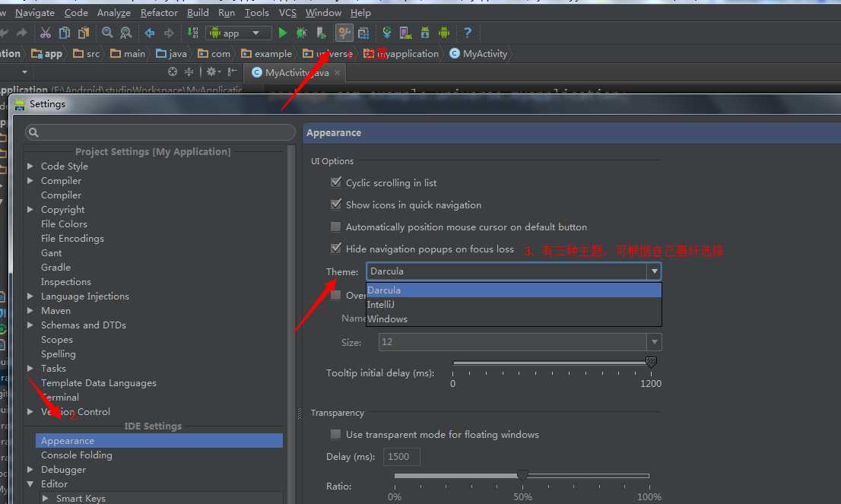The width and height of the screenshot is (841, 504).
Task: Open the app run configuration dropdown
Action: [239, 33]
